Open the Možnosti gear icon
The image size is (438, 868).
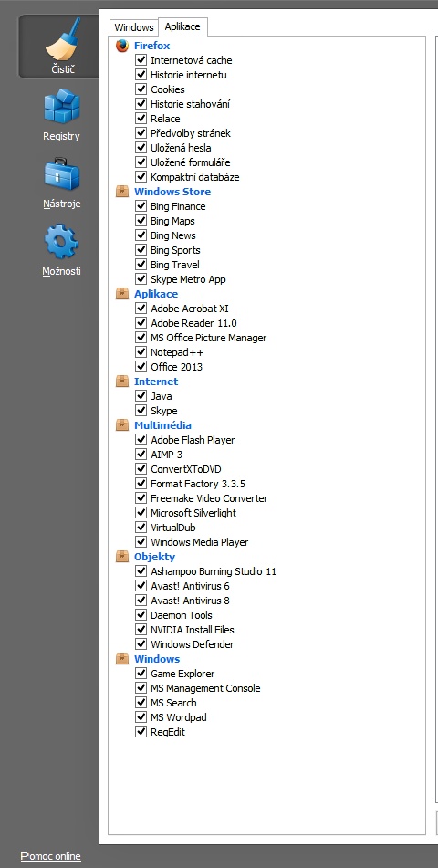(61, 241)
